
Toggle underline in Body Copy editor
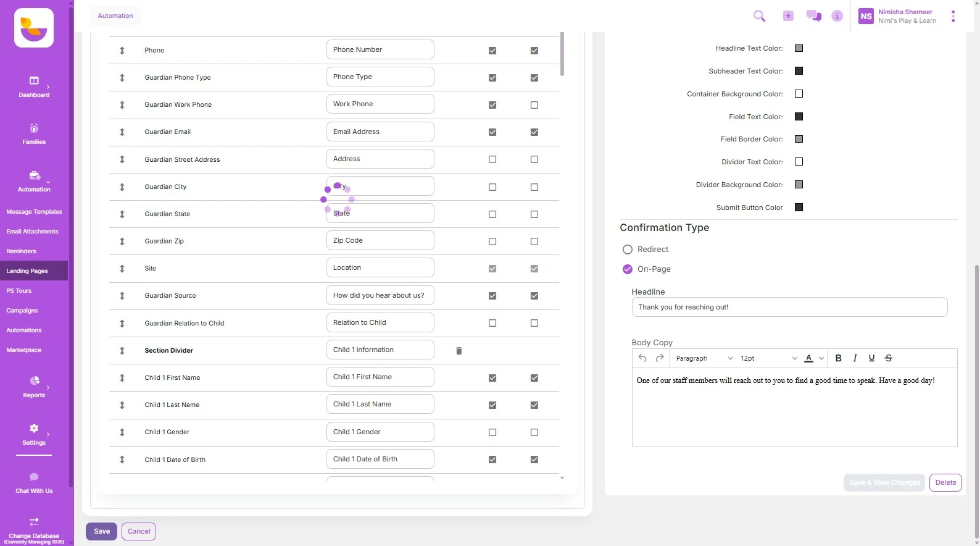coord(871,358)
